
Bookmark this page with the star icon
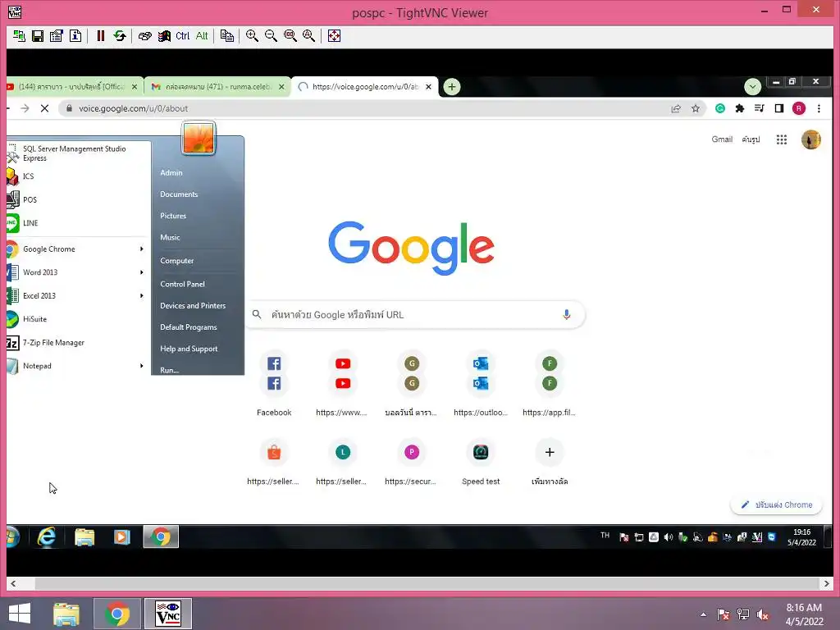pos(696,108)
